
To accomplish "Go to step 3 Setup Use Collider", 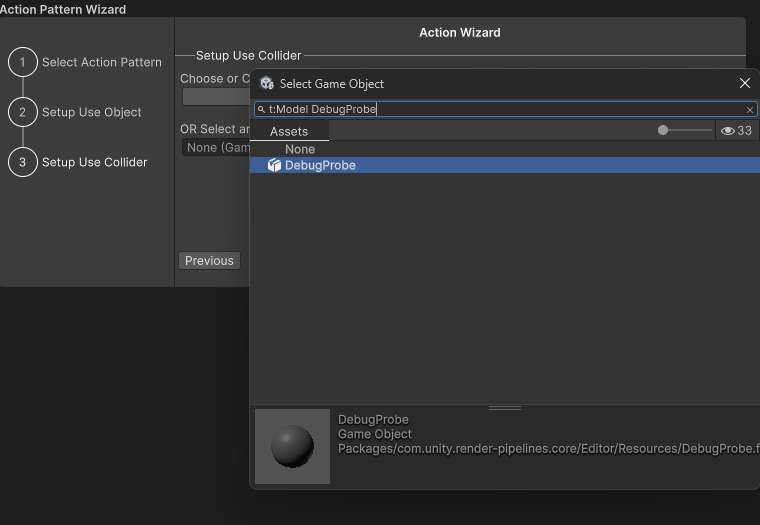I will tap(78, 162).
